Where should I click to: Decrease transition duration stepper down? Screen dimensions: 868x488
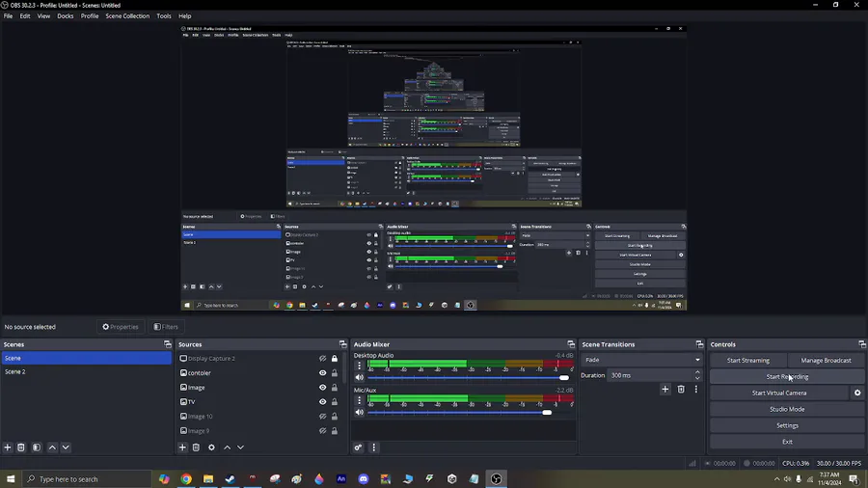click(697, 378)
